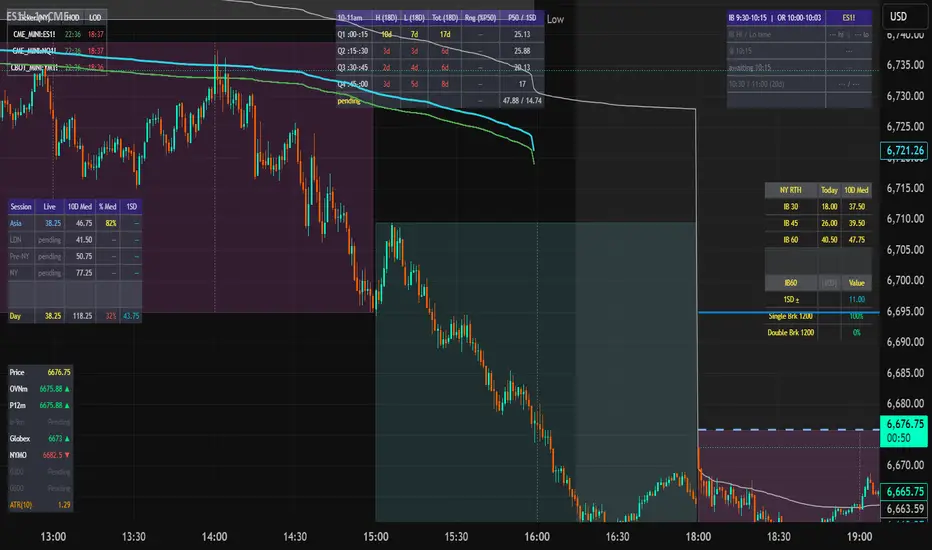Click the red down arrow beside NYMO
Screen dimensions: 932x550
[67, 455]
